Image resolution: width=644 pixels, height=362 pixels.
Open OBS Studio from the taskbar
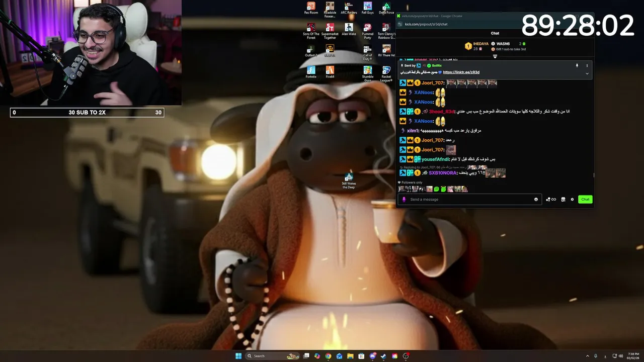(406, 356)
